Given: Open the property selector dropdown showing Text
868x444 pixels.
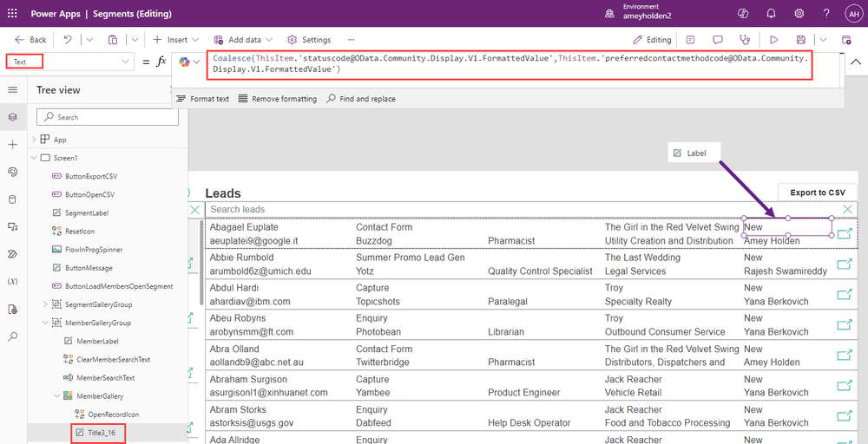Looking at the screenshot, I should coord(69,62).
